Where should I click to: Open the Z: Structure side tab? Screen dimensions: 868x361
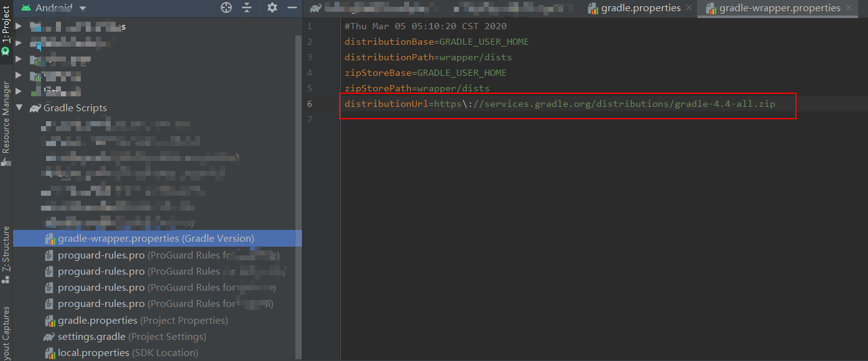[x=6, y=255]
